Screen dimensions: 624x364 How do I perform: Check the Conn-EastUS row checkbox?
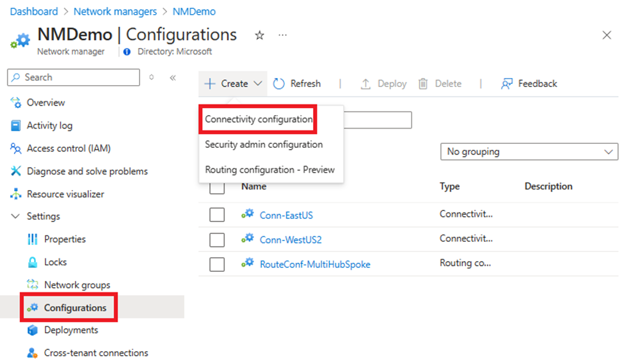217,215
